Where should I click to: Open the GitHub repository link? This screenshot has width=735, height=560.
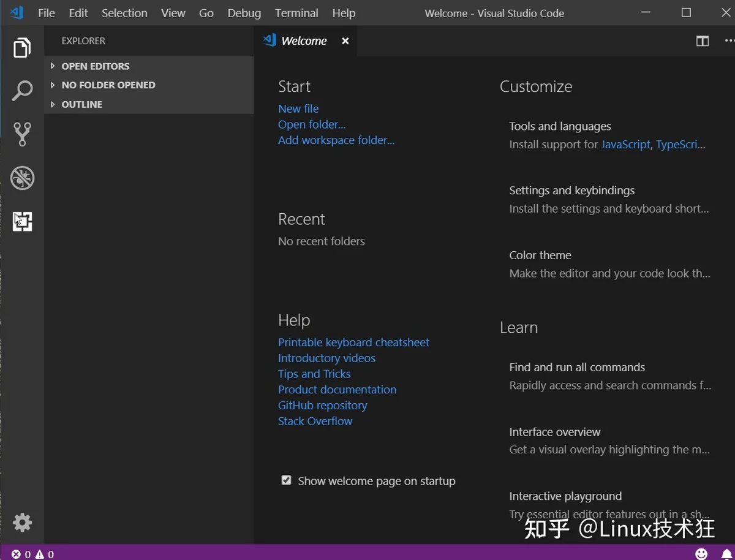click(323, 405)
